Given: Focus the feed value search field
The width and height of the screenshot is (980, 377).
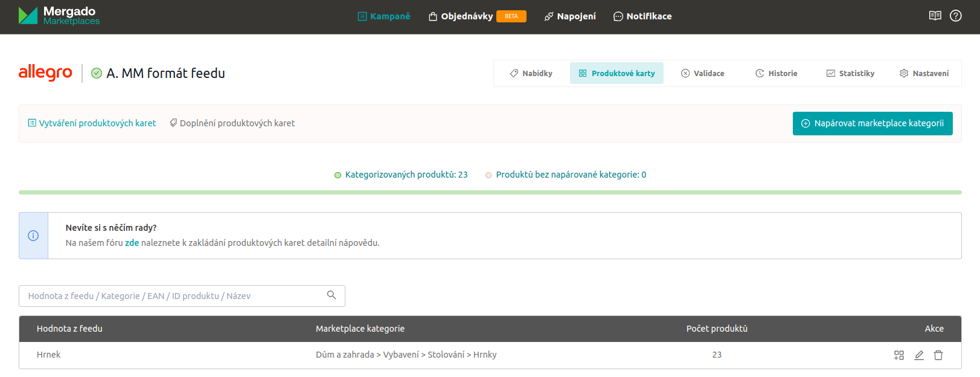Looking at the screenshot, I should 172,296.
